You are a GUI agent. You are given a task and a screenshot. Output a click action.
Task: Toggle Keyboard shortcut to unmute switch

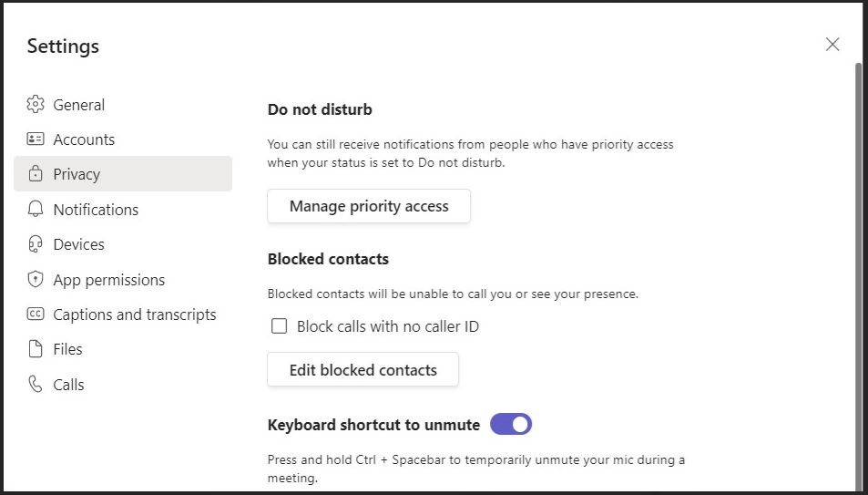point(511,424)
